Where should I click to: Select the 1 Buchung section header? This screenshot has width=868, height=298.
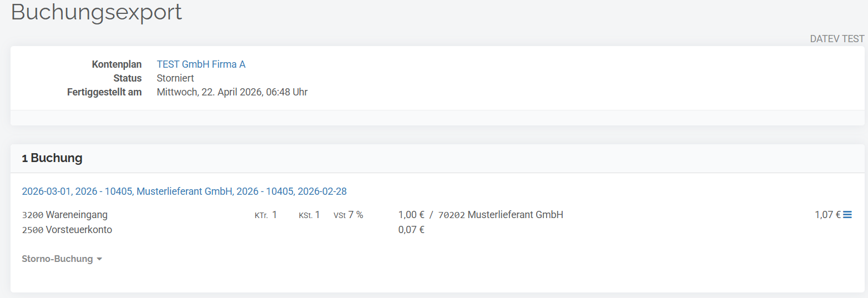(x=52, y=158)
